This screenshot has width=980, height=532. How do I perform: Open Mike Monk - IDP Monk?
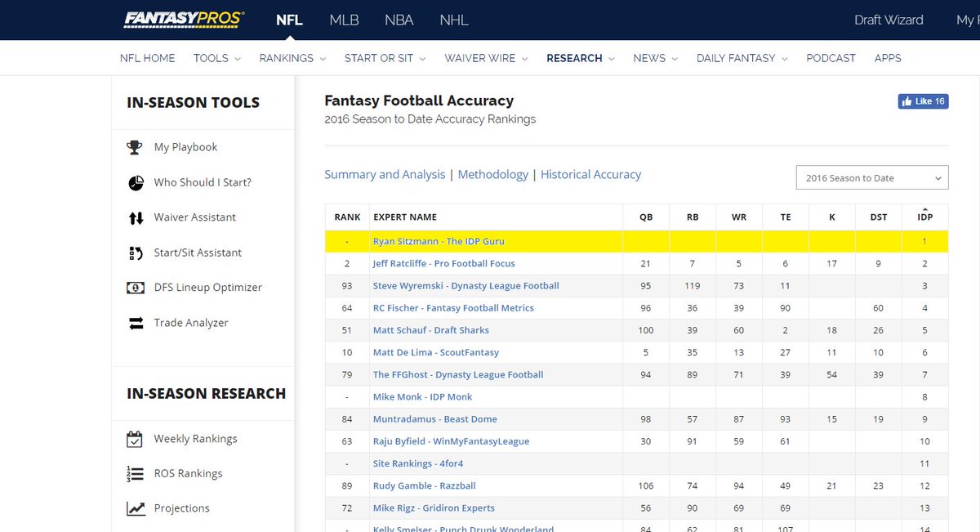(x=423, y=396)
